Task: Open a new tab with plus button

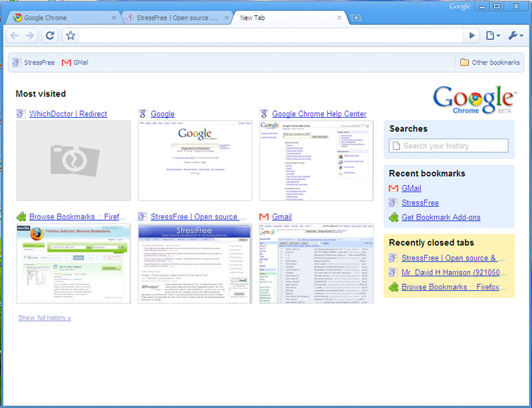Action: click(356, 18)
